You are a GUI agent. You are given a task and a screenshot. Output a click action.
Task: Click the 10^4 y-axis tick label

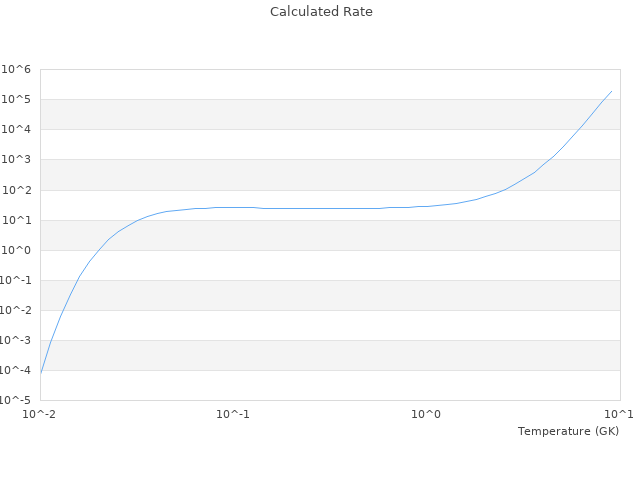(x=17, y=130)
